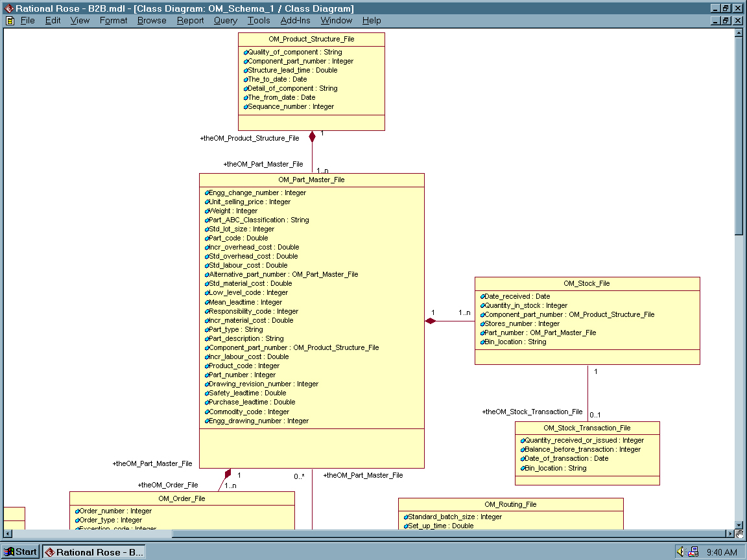Select OM_Product_Structure_File class title
747x560 pixels.
311,39
